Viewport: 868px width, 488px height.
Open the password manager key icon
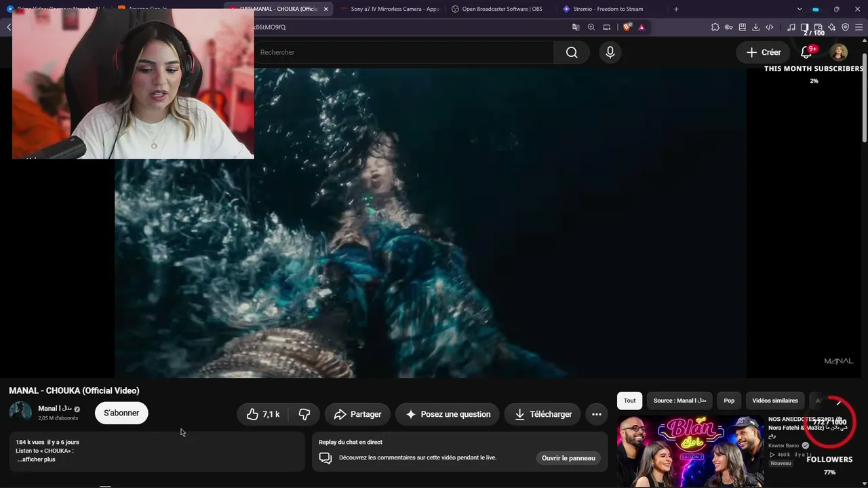tap(729, 27)
